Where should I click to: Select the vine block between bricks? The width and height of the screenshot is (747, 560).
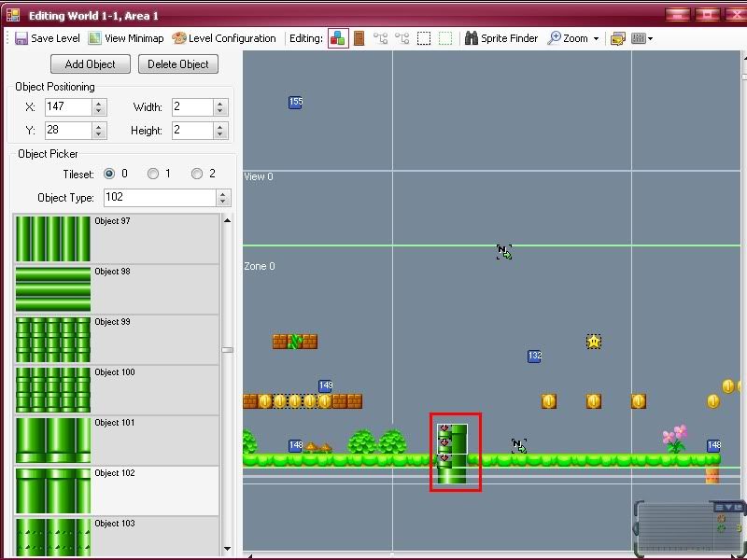tap(295, 342)
